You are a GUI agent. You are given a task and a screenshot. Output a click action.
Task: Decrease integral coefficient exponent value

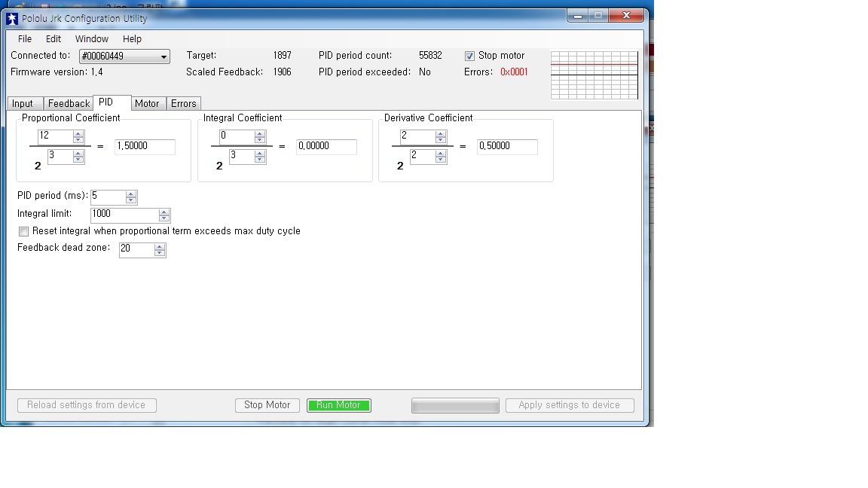[260, 160]
